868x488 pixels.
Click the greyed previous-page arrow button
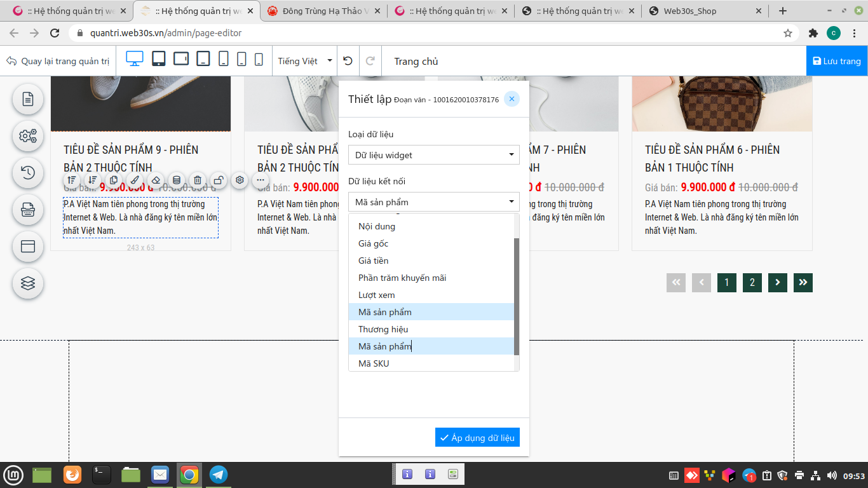702,283
